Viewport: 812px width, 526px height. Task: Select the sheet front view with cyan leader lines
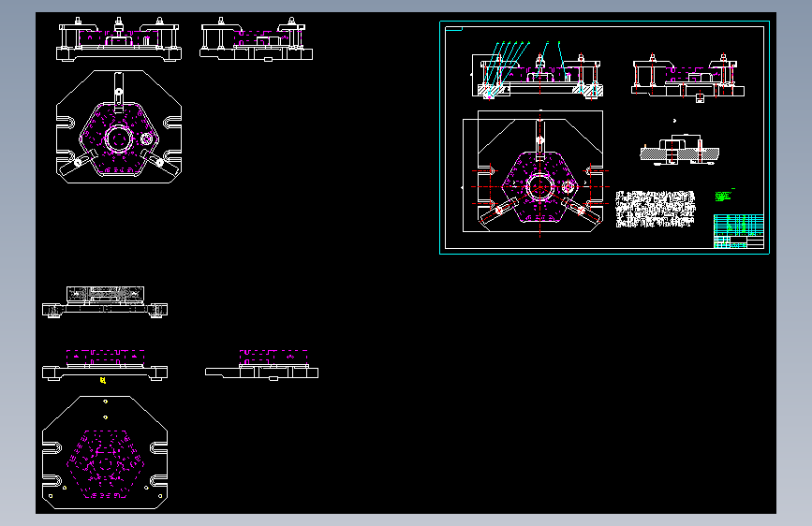(x=537, y=70)
